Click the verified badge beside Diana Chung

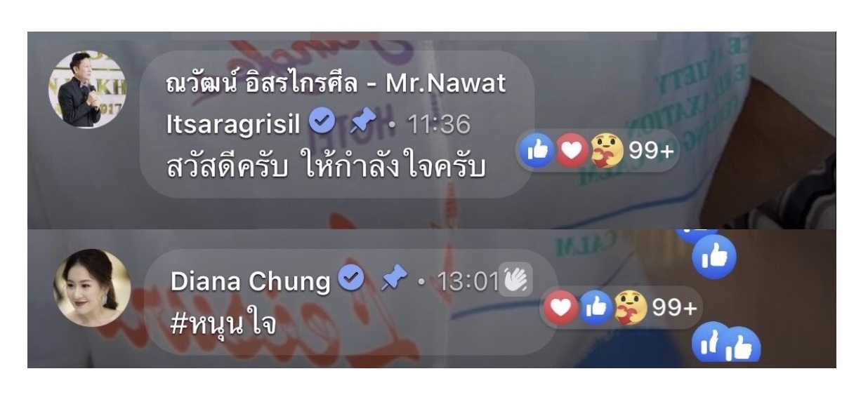[x=351, y=280]
